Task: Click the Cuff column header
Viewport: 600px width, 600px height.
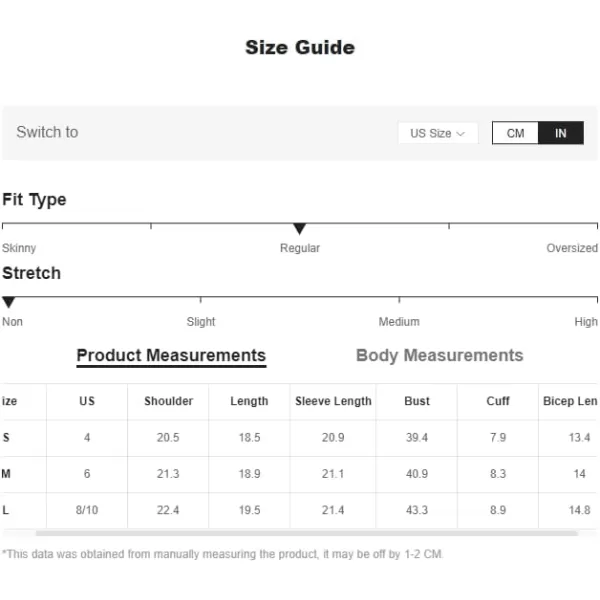Action: [498, 401]
